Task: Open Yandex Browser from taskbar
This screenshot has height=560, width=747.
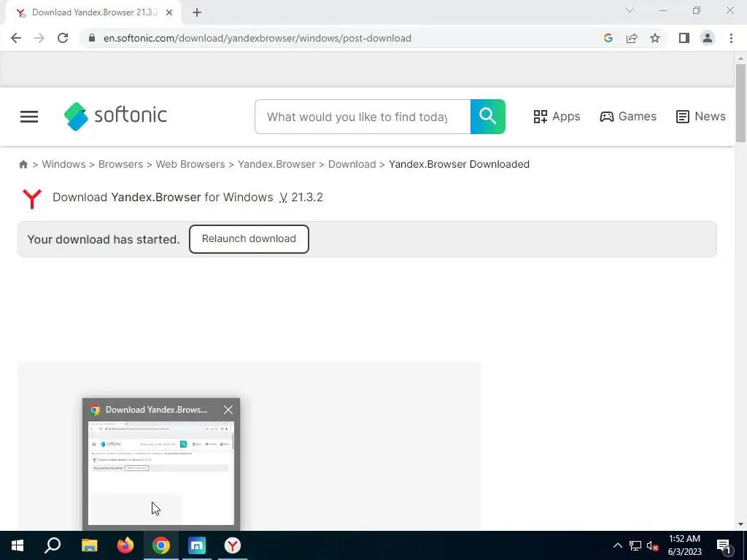Action: 233,545
